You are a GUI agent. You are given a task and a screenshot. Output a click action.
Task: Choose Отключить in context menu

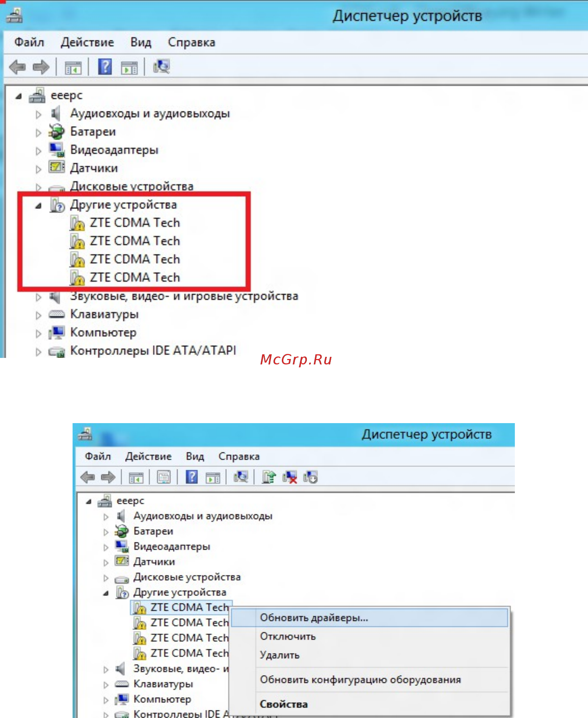coord(369,636)
